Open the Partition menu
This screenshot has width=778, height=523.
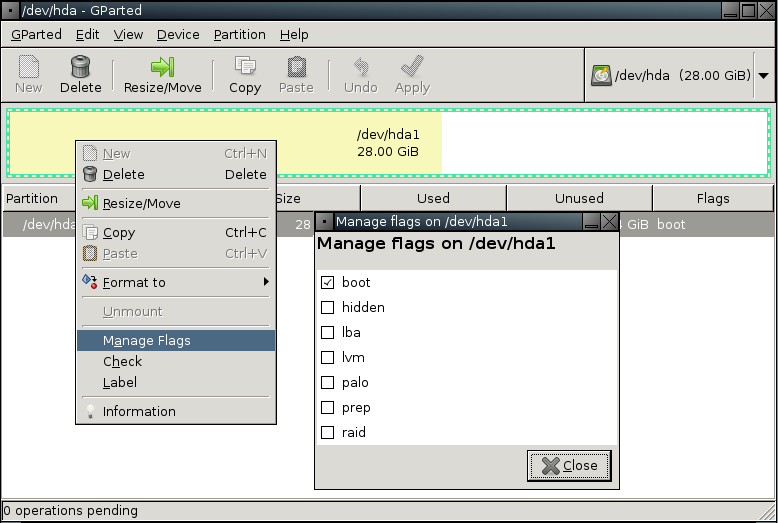point(240,35)
